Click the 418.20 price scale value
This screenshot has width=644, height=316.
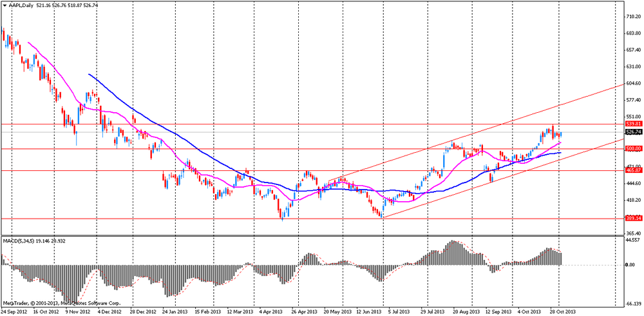click(x=633, y=200)
